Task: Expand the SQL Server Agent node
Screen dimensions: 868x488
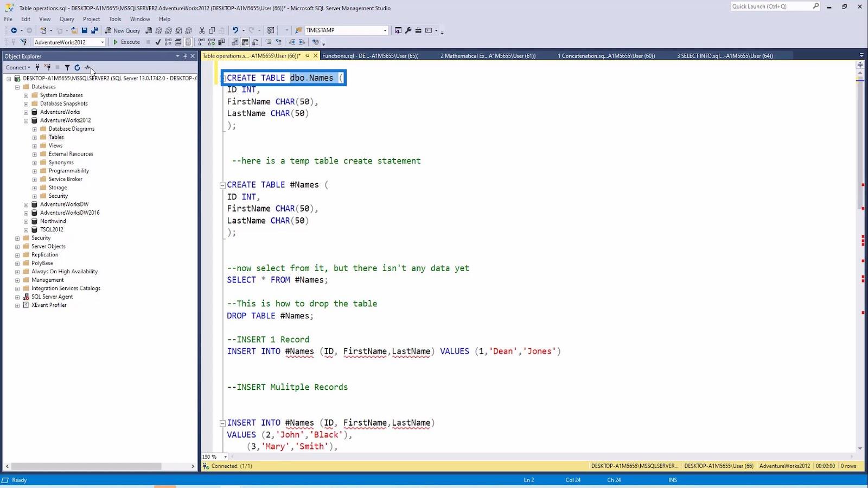Action: pyautogui.click(x=17, y=297)
